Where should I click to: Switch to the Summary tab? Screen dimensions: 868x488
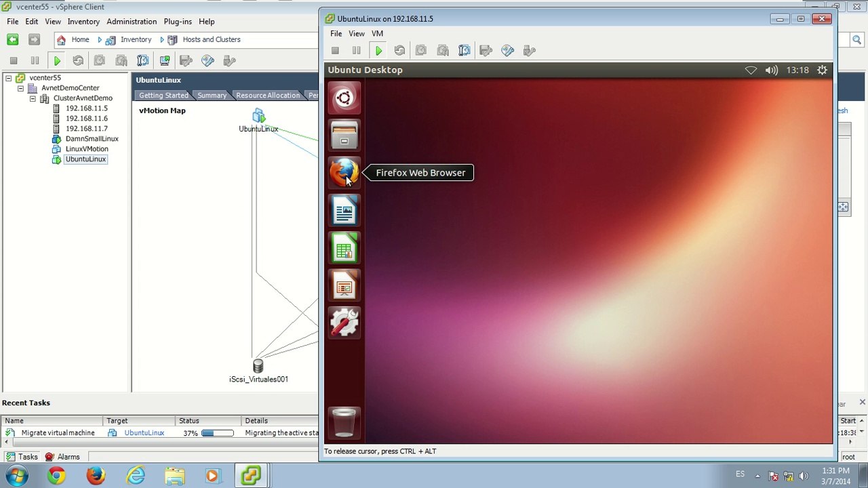coord(212,96)
